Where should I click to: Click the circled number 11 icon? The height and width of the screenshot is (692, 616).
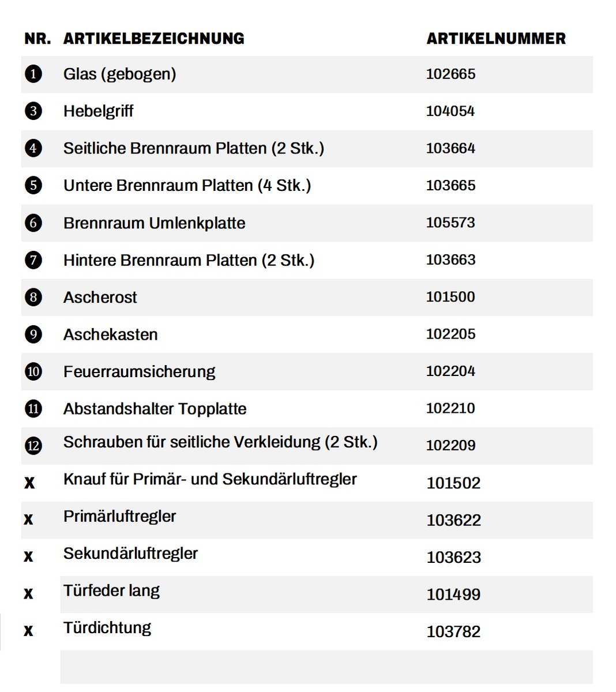click(x=33, y=409)
